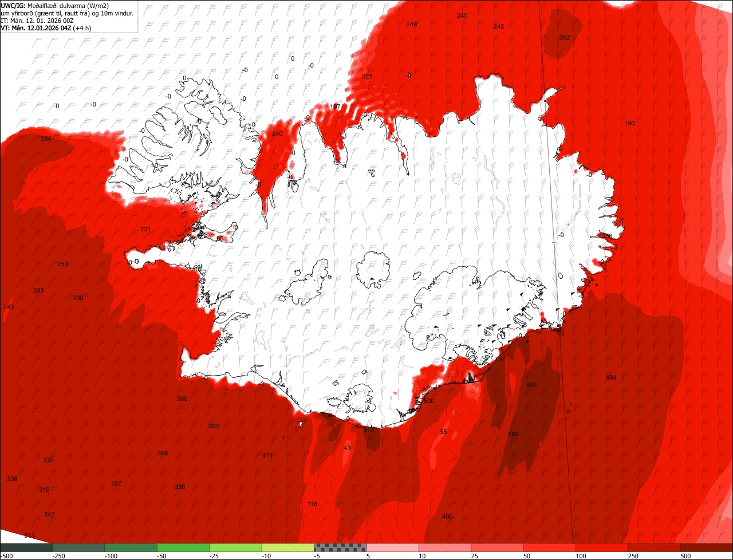733x560 pixels.
Task: Click the 243 value at the left edge
Action: [x=9, y=307]
